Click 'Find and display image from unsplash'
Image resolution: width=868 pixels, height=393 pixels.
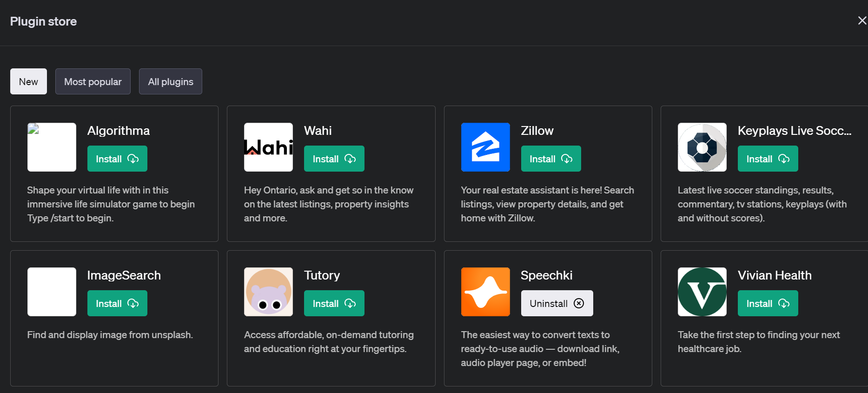coord(110,335)
